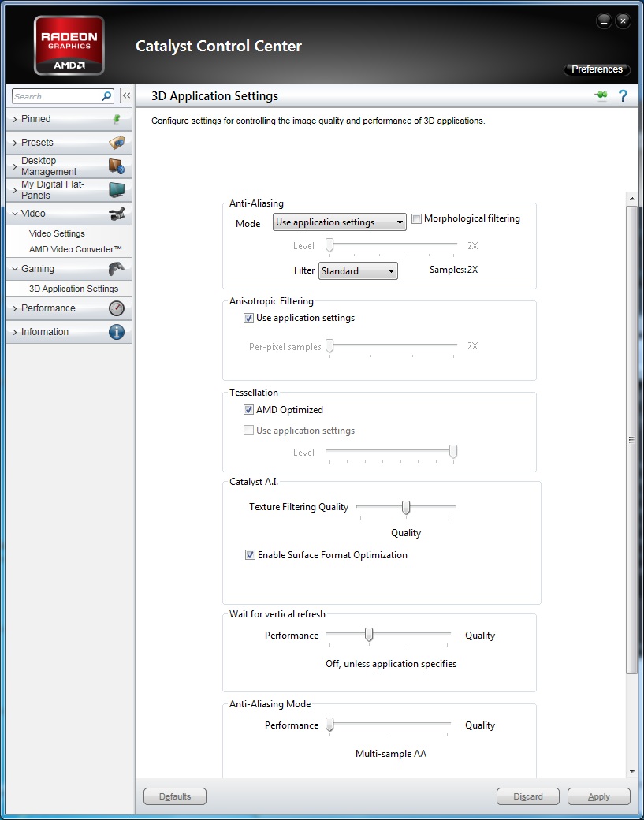Collapse sidebar with double-chevron button

[126, 95]
